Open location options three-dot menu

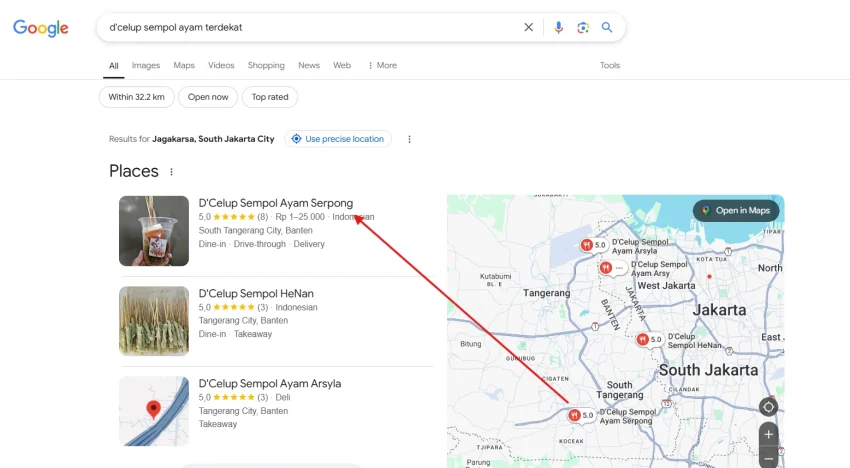pyautogui.click(x=409, y=139)
